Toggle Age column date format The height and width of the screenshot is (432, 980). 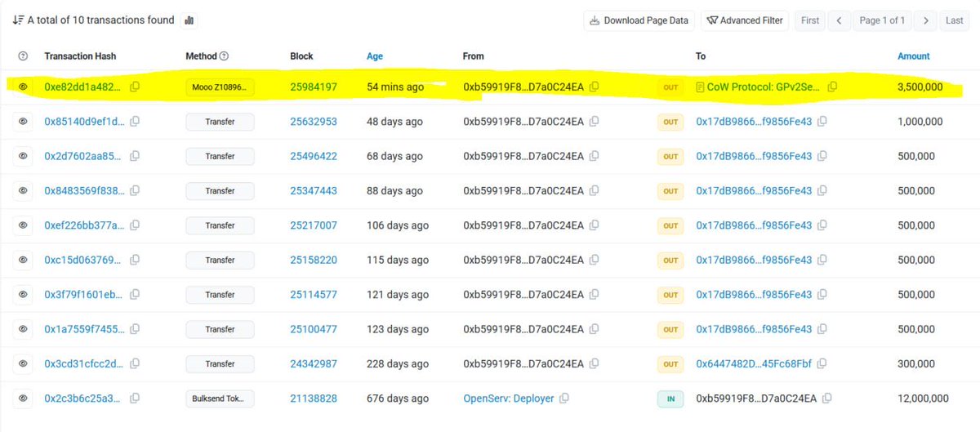[375, 56]
